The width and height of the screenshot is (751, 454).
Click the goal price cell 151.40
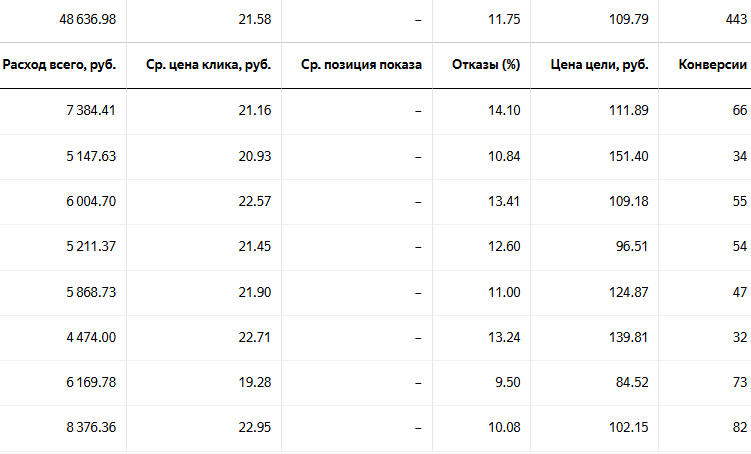point(628,157)
